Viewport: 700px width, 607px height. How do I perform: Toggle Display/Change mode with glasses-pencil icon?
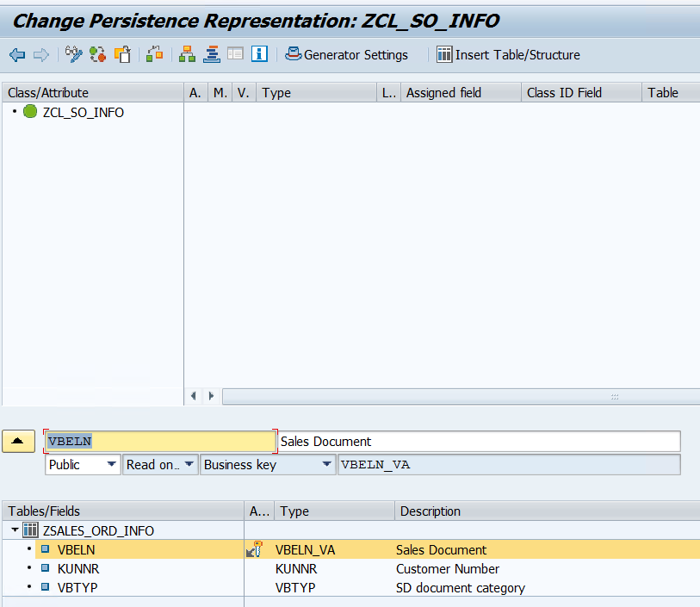(74, 54)
